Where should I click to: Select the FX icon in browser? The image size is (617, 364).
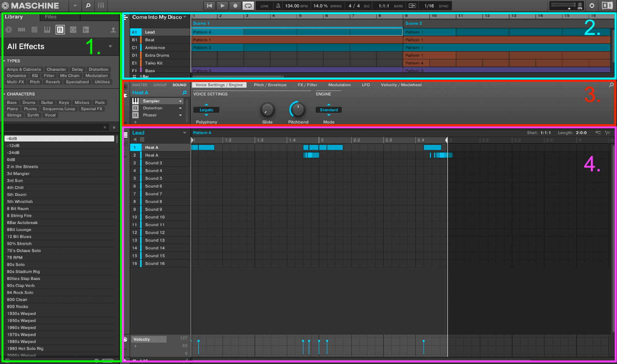pyautogui.click(x=60, y=30)
